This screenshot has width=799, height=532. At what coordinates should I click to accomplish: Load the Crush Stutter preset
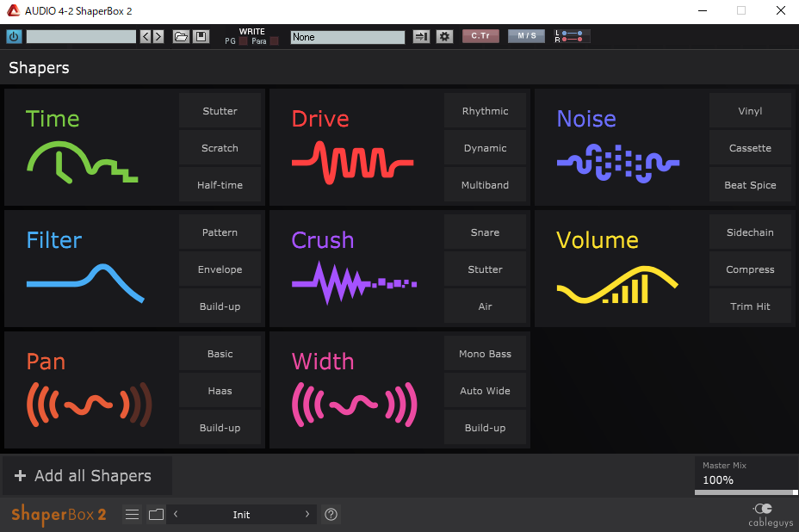pyautogui.click(x=485, y=269)
